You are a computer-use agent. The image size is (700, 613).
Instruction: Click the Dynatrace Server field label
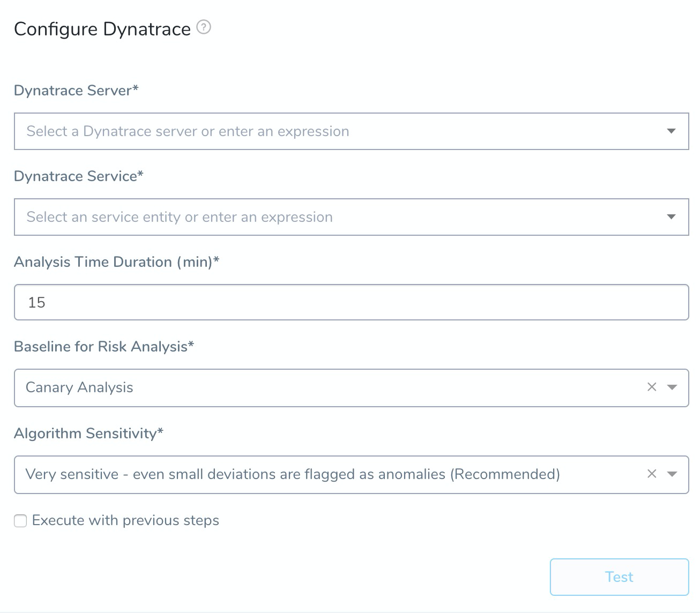point(76,91)
